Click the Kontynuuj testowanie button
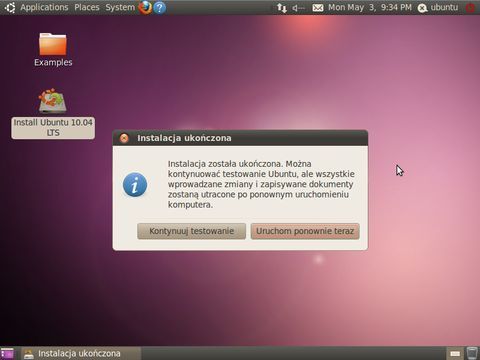Screen dimensions: 480x360 point(191,231)
